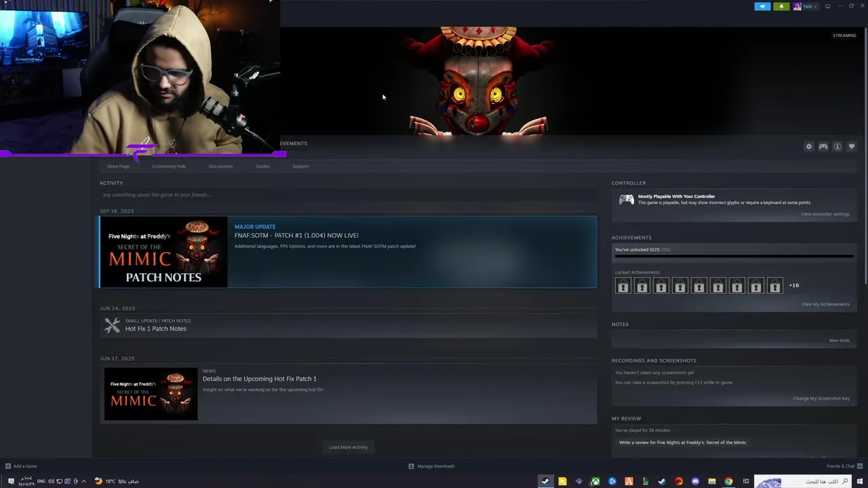The width and height of the screenshot is (868, 488).
Task: Open Discord from the taskbar
Action: point(695,481)
